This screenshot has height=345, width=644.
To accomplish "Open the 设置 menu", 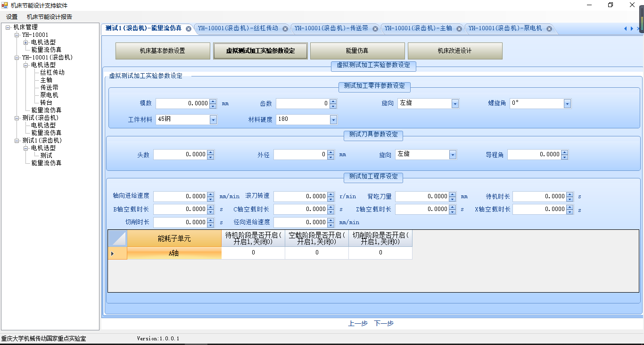I will pos(12,17).
